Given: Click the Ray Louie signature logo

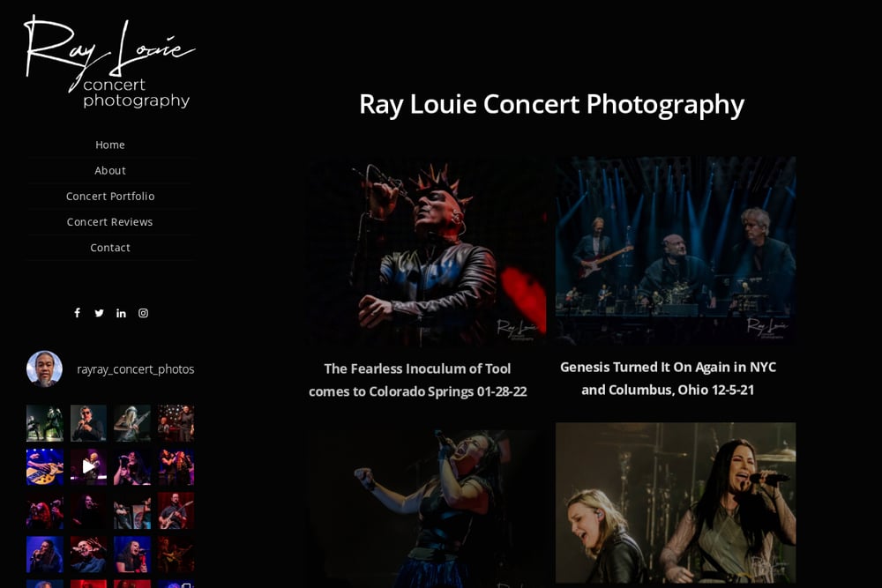Looking at the screenshot, I should 109,62.
